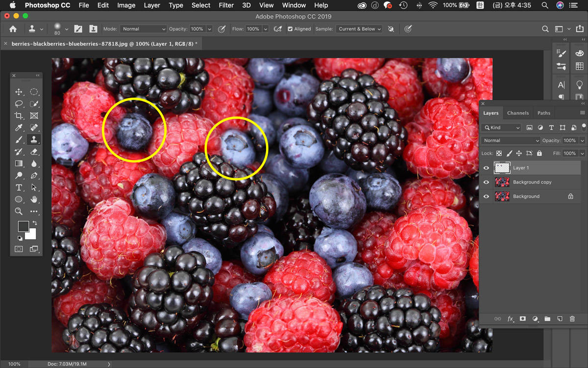Image resolution: width=588 pixels, height=368 pixels.
Task: Select the Crop tool in toolbox
Action: (x=19, y=116)
